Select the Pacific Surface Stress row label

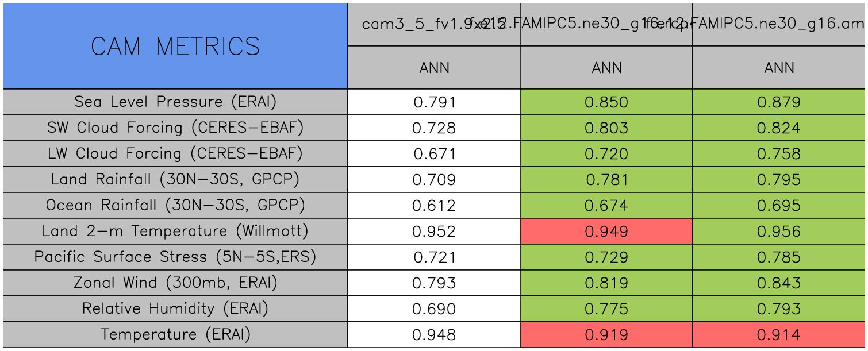[175, 257]
